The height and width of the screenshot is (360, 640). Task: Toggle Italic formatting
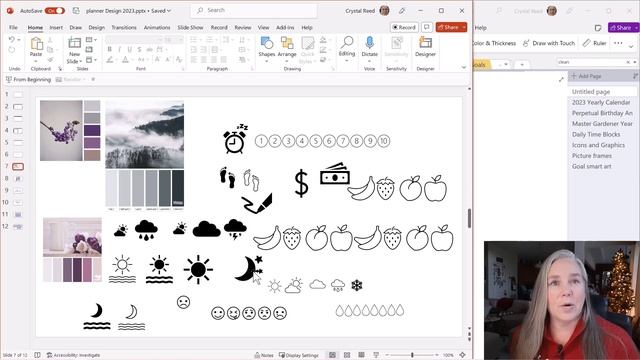[x=120, y=49]
